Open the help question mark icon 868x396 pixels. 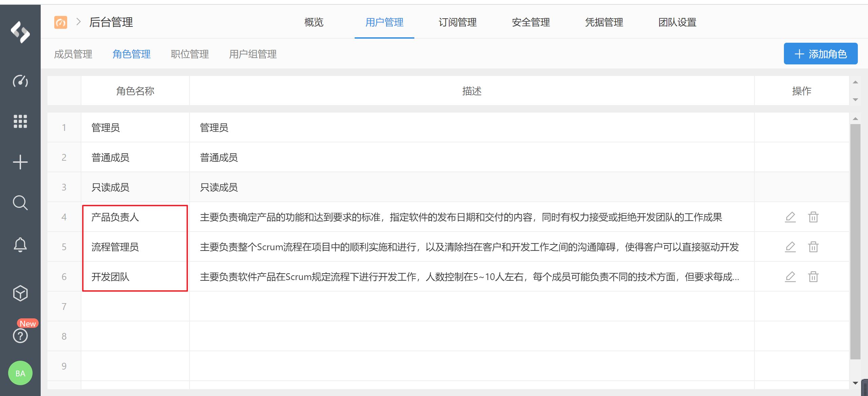pyautogui.click(x=20, y=336)
